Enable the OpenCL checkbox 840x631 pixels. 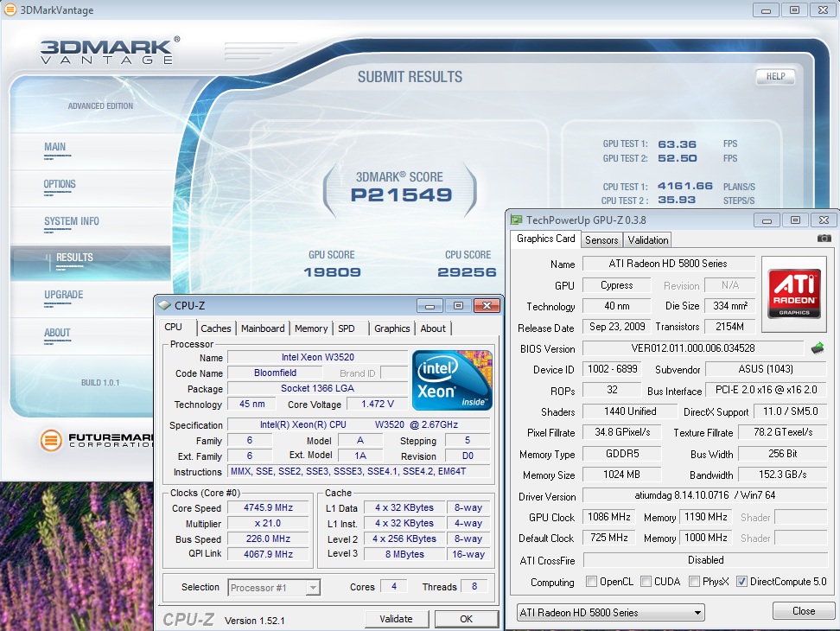coord(591,581)
